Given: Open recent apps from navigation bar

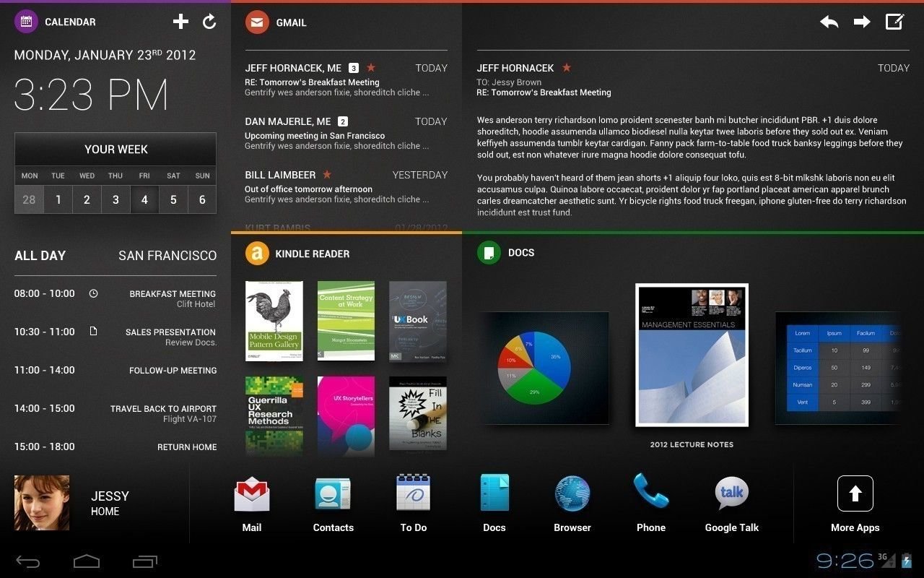Looking at the screenshot, I should [144, 561].
